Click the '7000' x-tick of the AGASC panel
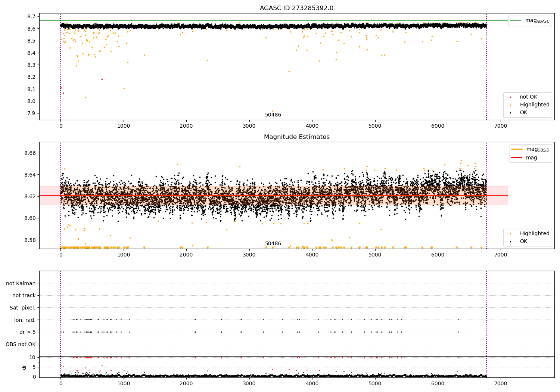560x392 pixels. (x=501, y=126)
